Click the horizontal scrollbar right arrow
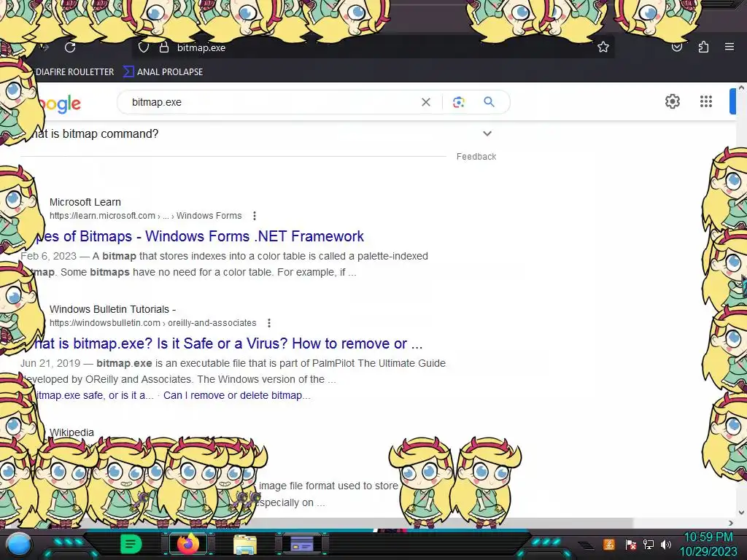 coord(731,524)
